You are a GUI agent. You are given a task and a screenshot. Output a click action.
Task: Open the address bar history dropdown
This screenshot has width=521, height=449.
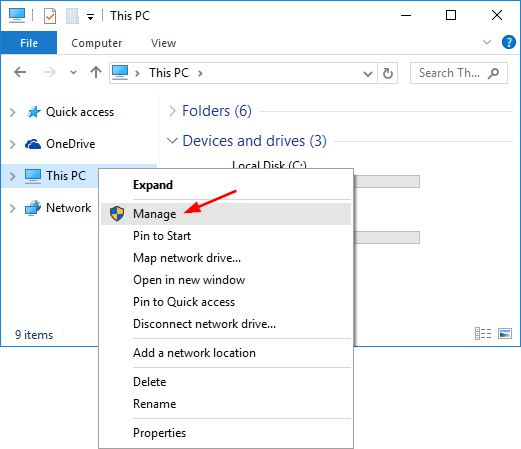(x=368, y=73)
